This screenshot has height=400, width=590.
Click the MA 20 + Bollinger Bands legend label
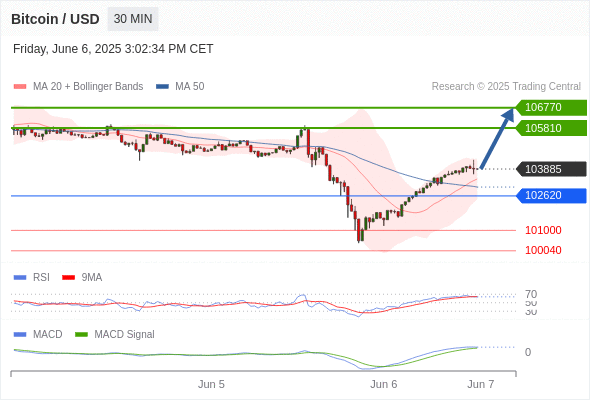[88, 87]
